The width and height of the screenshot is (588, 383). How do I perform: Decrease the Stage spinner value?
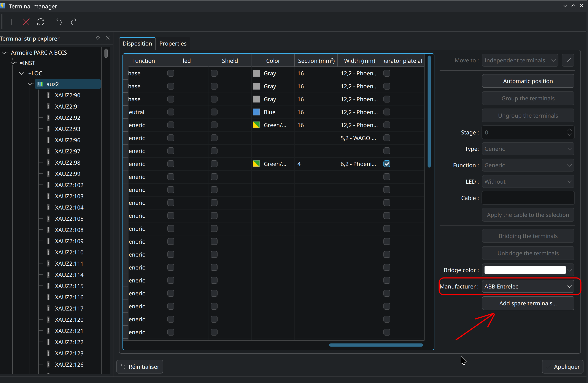(569, 135)
